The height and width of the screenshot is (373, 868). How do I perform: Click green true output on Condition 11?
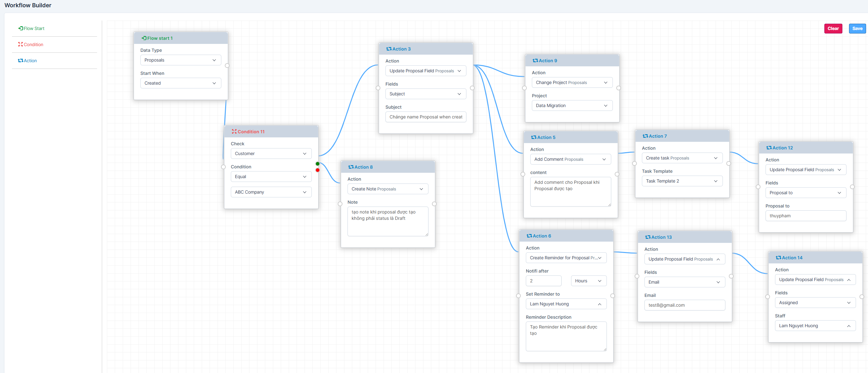(317, 164)
